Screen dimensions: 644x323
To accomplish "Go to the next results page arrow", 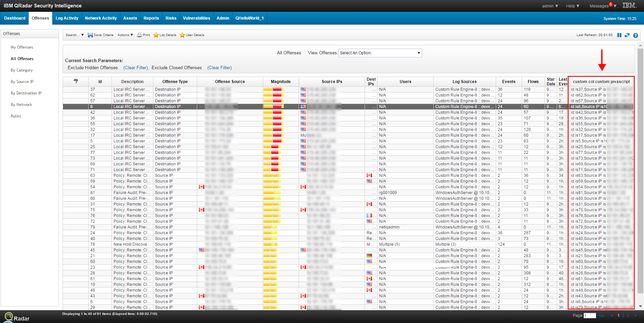I will (636, 316).
